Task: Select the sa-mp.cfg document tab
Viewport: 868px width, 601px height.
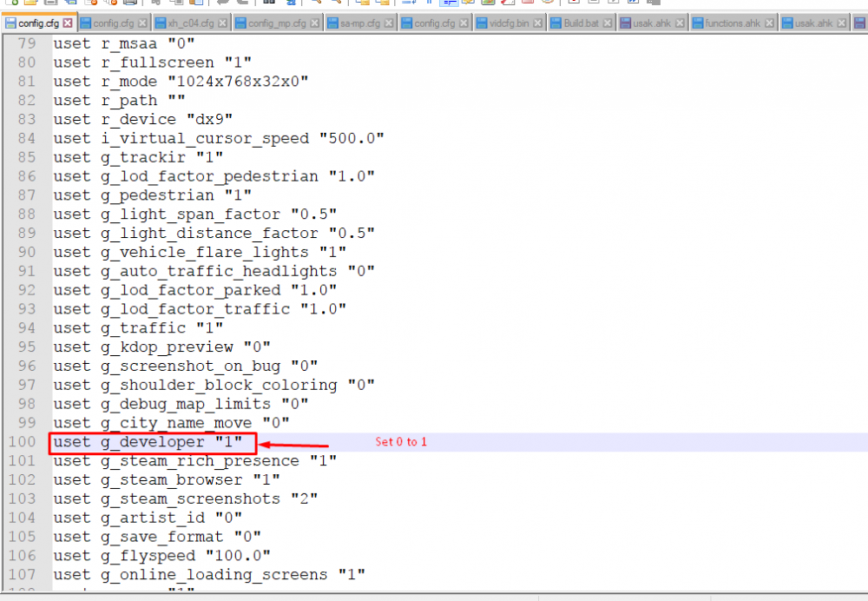Action: [x=356, y=23]
